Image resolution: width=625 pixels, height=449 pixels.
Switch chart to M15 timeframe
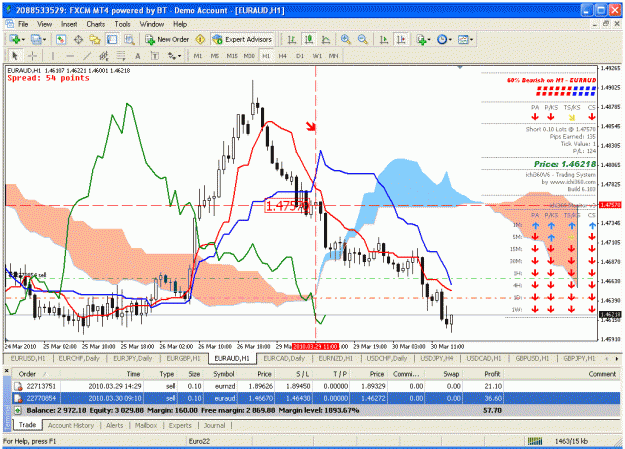(x=232, y=56)
